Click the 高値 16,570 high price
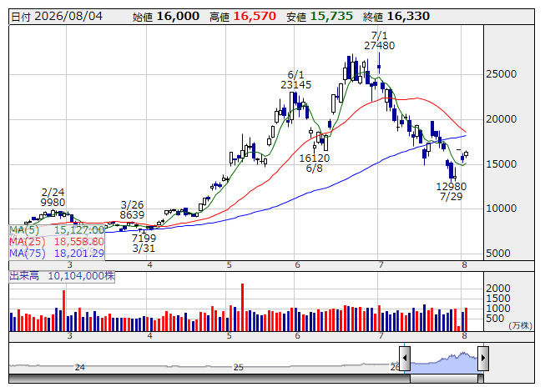Screen dimensions: 545x392 (x=243, y=17)
